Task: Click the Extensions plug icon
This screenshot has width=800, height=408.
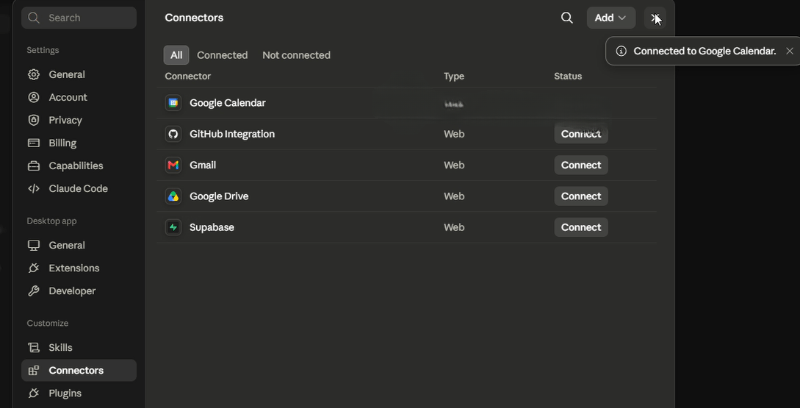Action: tap(34, 268)
